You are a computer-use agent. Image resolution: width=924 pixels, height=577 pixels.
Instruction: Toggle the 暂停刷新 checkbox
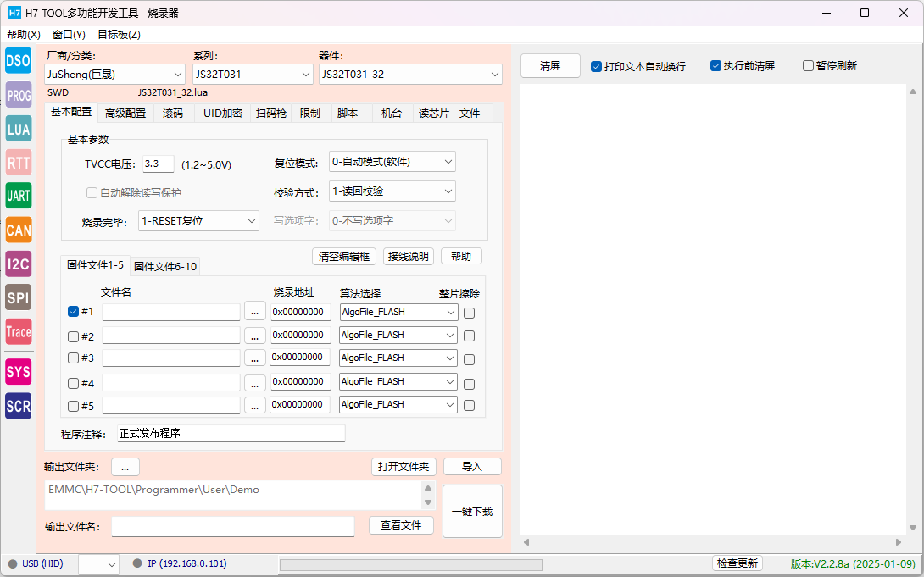click(808, 66)
